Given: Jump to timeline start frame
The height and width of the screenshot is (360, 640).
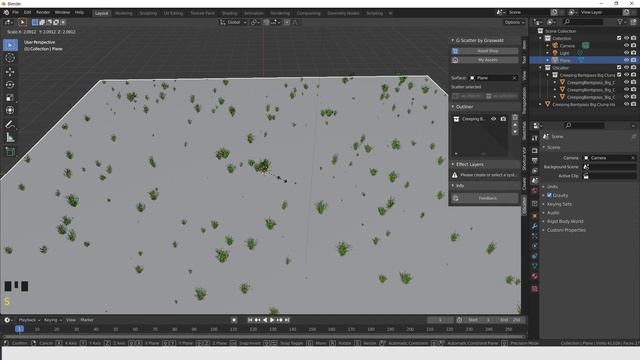Looking at the screenshot, I should [250, 320].
